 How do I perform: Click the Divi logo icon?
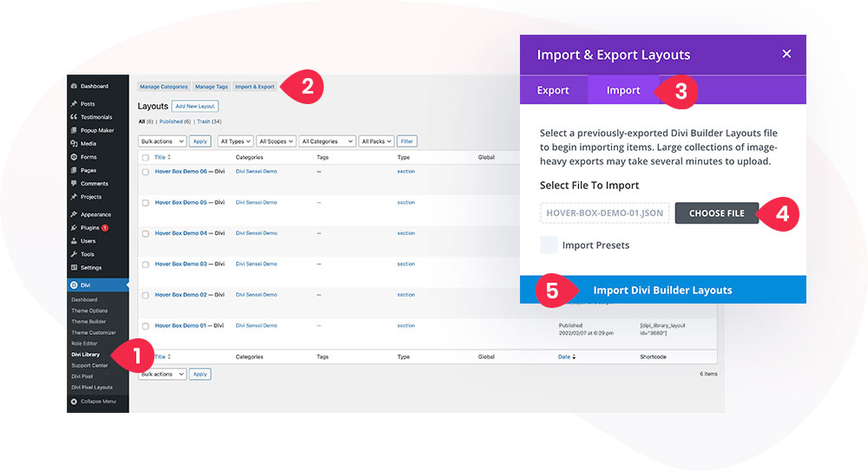74,285
